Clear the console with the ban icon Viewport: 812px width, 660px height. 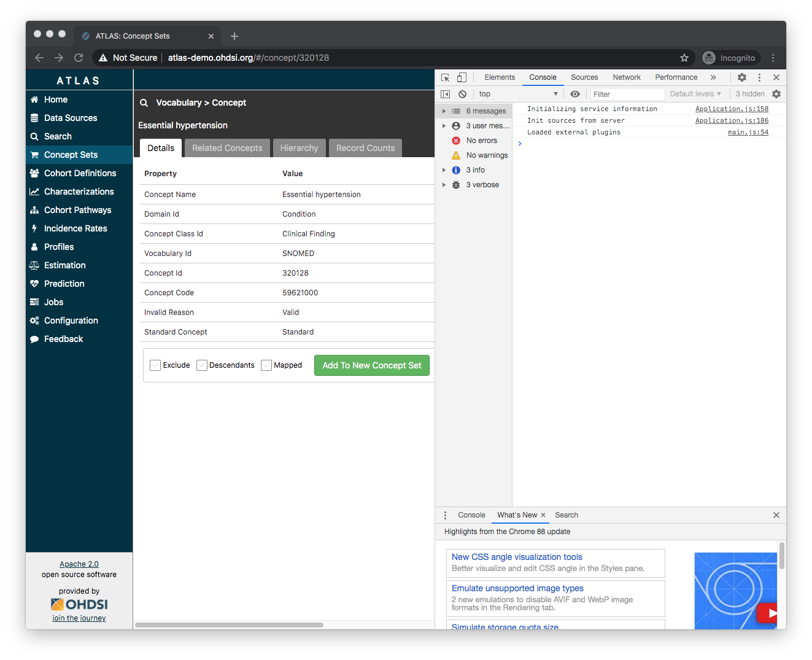pos(462,94)
